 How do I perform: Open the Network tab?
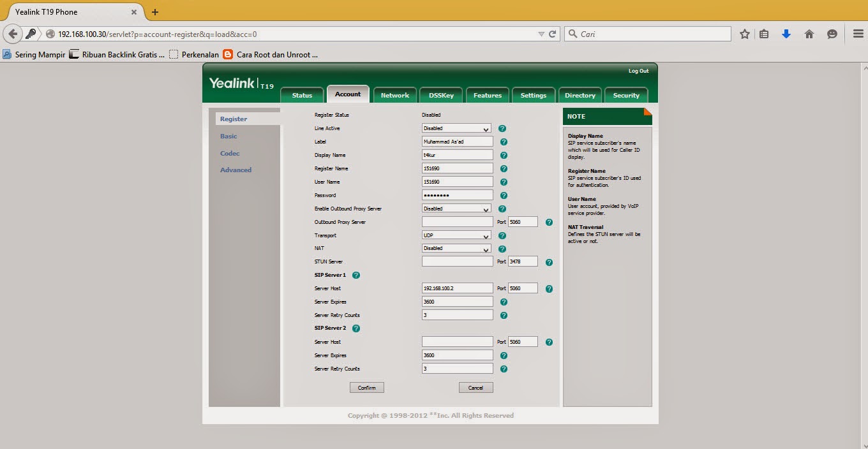pyautogui.click(x=395, y=95)
